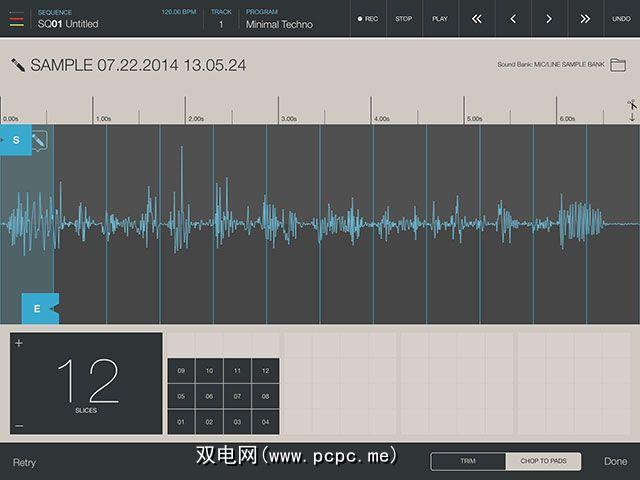Viewport: 640px width, 480px height.
Task: Tap the vertical zoom arrows icon by the ruler
Action: pos(631,110)
